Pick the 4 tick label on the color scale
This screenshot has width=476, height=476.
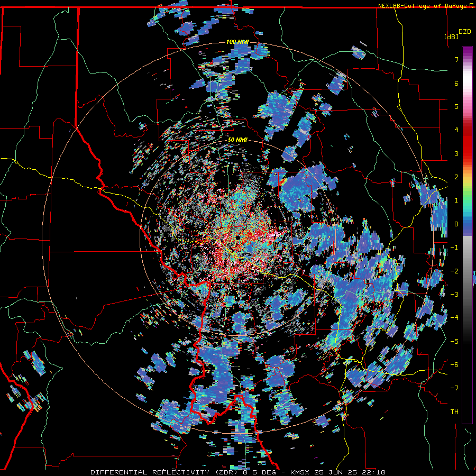(x=456, y=130)
